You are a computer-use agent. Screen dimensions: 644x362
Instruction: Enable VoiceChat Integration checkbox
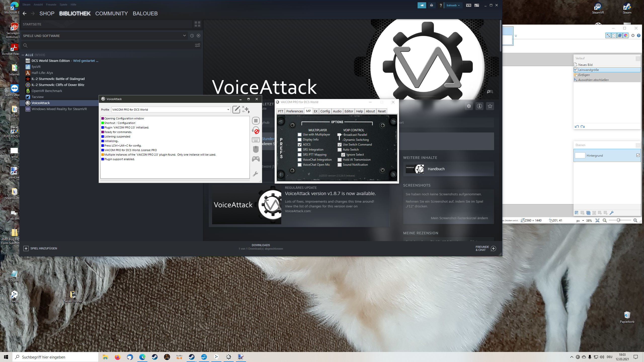(x=300, y=160)
